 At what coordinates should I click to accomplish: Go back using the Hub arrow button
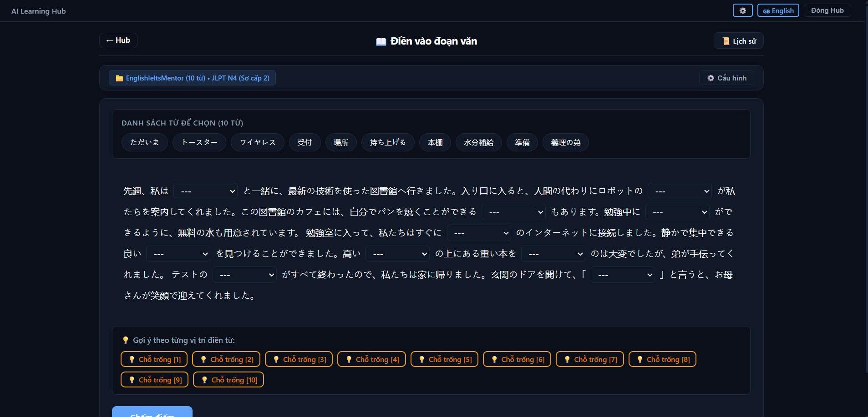pyautogui.click(x=118, y=40)
